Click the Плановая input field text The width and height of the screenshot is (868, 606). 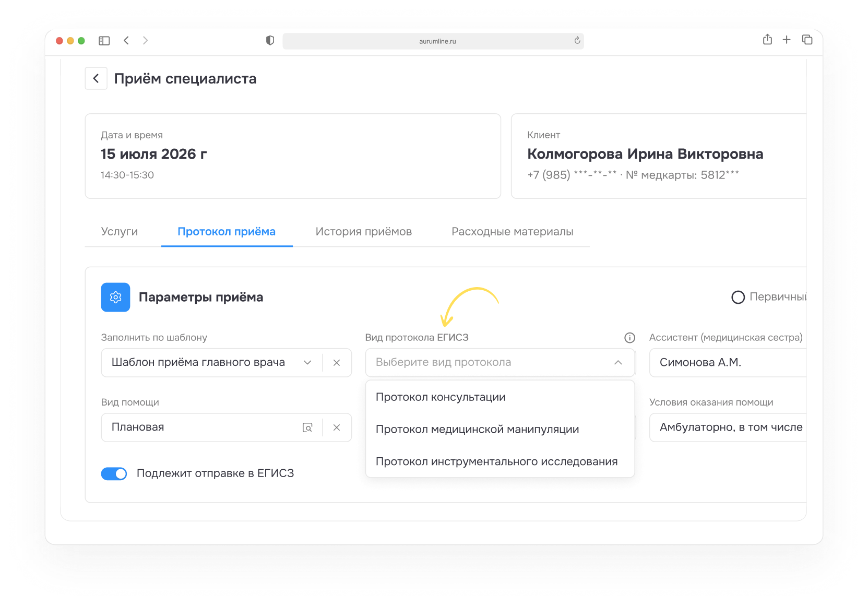(x=138, y=427)
